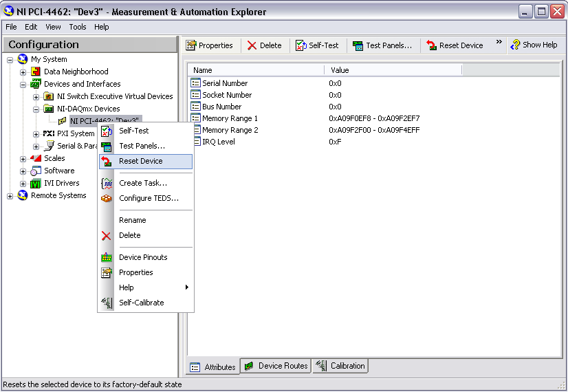Open the Help submenu in context menu
The image size is (568, 392).
(146, 287)
